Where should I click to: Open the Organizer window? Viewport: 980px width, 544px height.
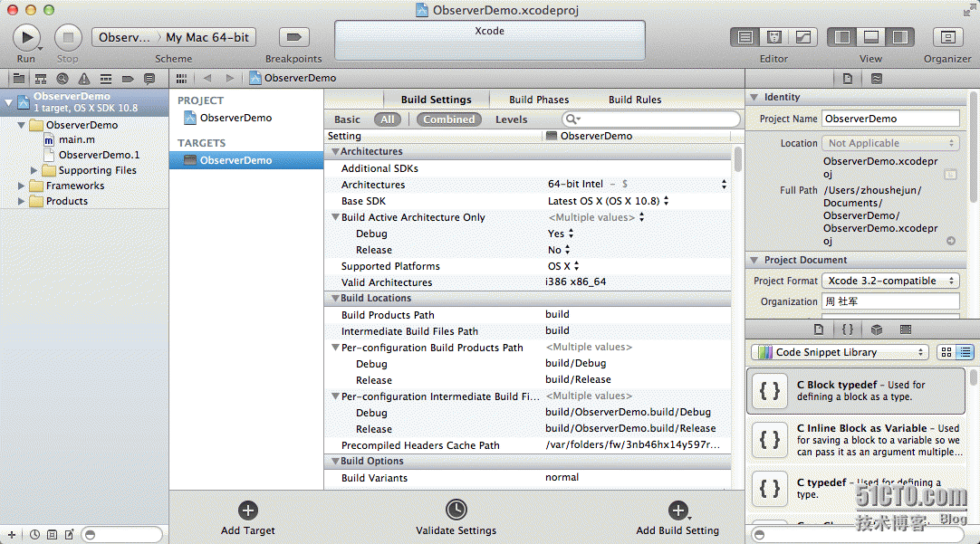[x=947, y=37]
